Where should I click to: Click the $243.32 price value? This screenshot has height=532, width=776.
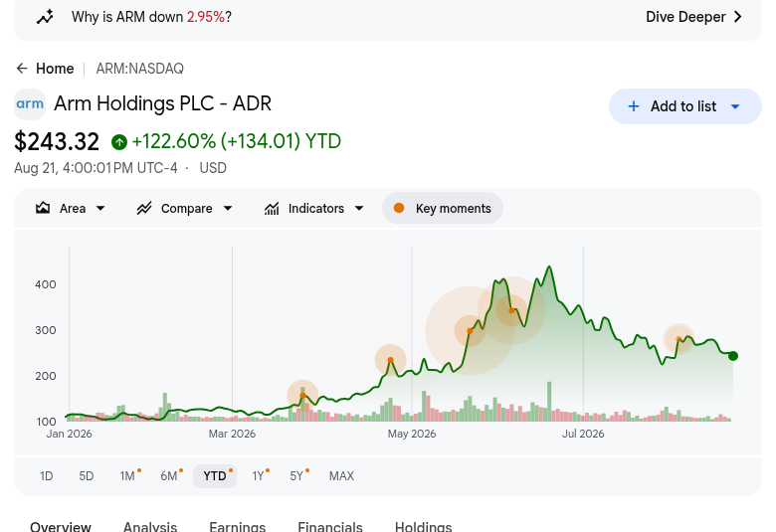tap(57, 141)
